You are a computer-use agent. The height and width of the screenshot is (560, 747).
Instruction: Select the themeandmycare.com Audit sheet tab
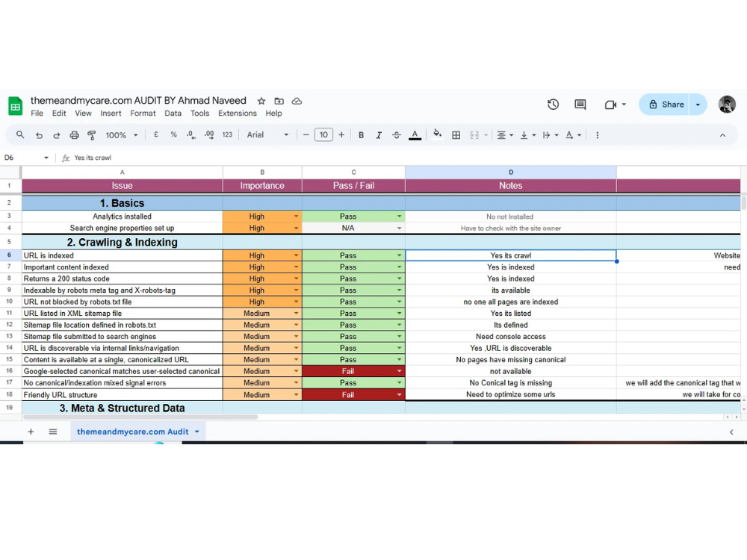(138, 432)
